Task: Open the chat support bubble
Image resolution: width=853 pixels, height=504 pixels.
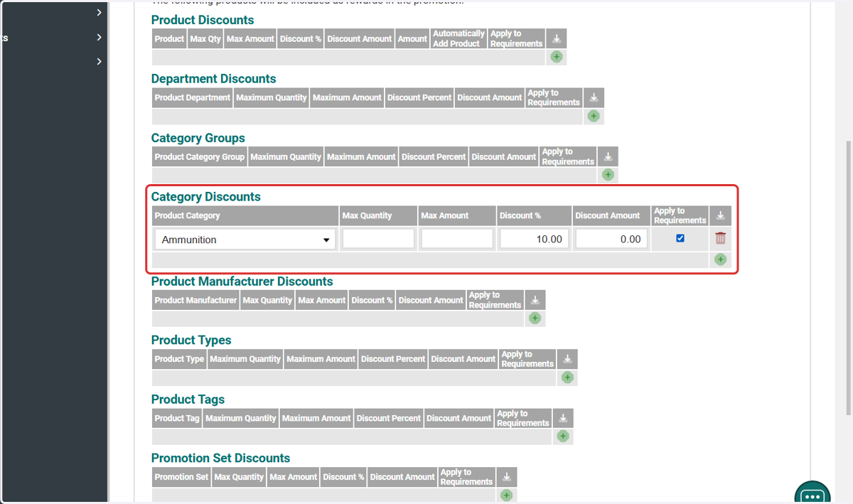Action: tap(812, 494)
